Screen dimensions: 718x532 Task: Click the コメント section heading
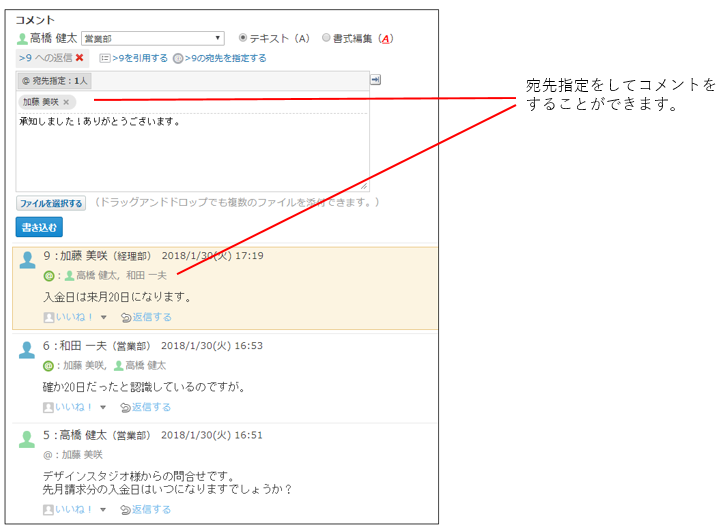35,20
